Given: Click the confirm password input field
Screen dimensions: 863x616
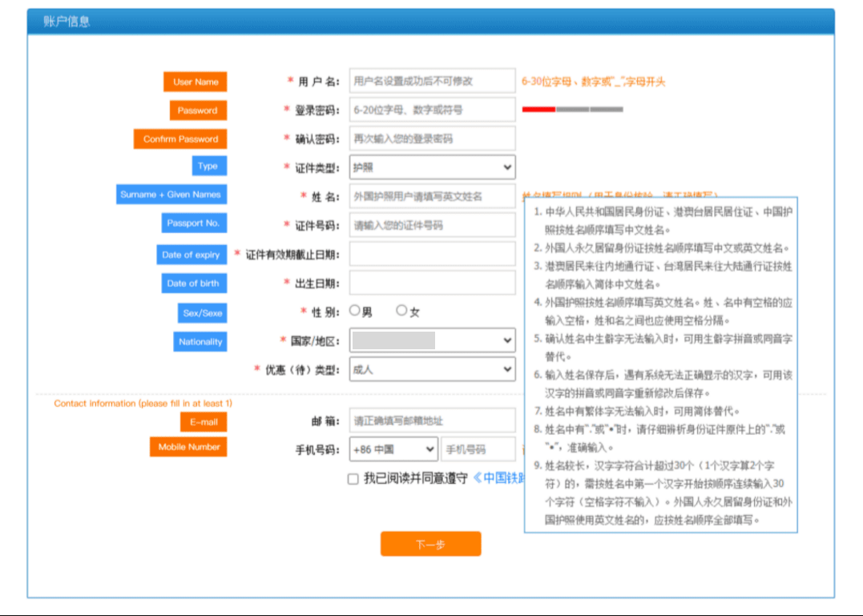Looking at the screenshot, I should (432, 139).
